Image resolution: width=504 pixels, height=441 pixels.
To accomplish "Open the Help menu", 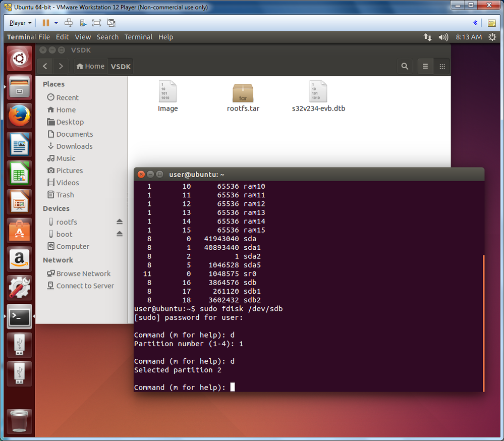I will [x=166, y=37].
